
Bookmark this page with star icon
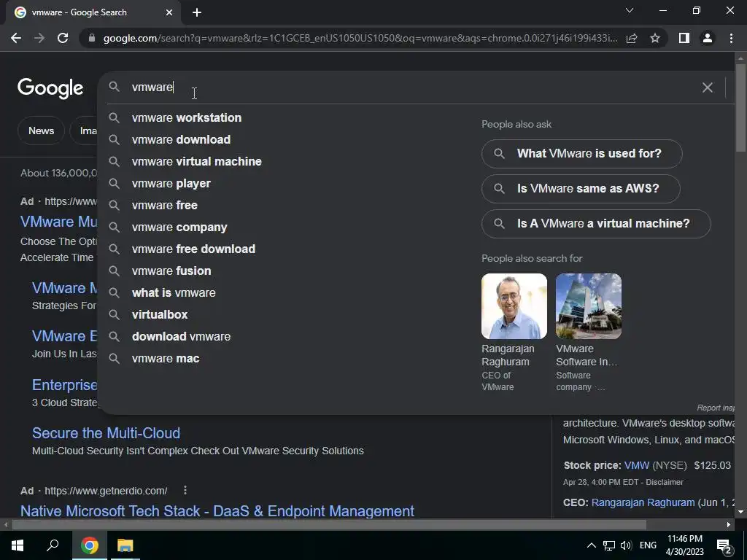tap(655, 38)
